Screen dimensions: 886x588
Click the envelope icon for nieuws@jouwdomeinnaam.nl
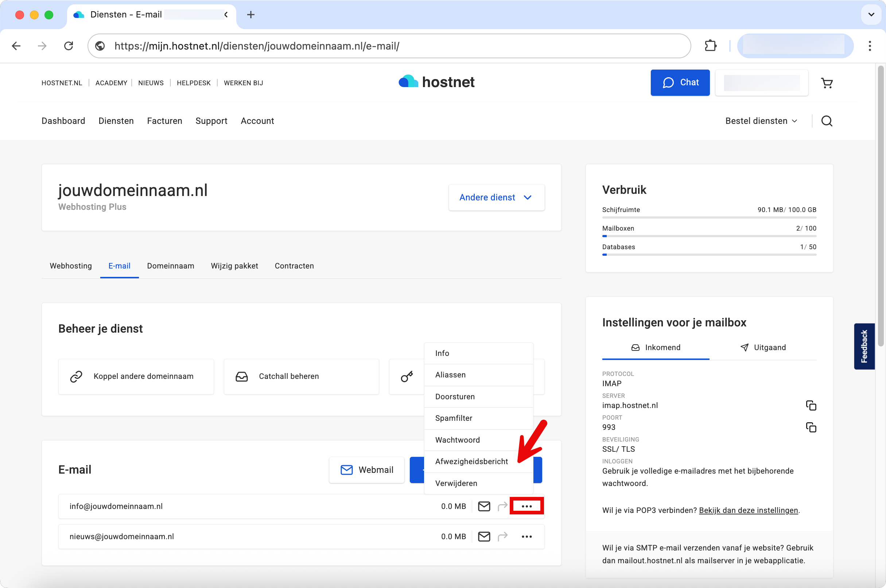[x=484, y=536]
